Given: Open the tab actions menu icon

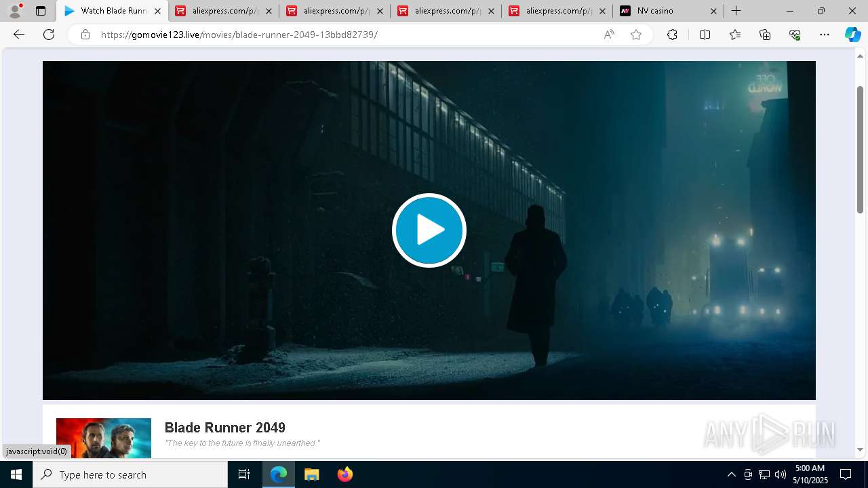Looking at the screenshot, I should click(41, 11).
